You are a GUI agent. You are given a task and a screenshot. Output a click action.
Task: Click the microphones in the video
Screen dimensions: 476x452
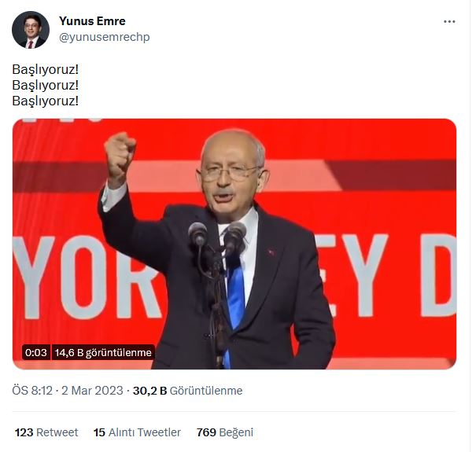pos(216,234)
